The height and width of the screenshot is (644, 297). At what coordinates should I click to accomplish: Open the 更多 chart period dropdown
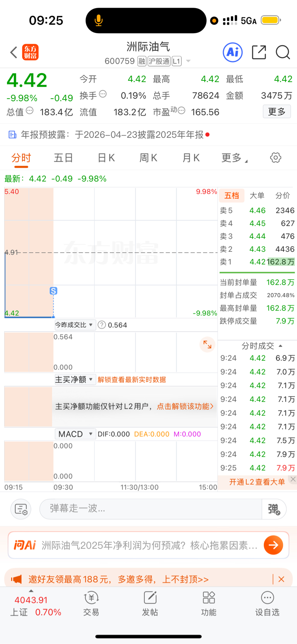coord(234,158)
